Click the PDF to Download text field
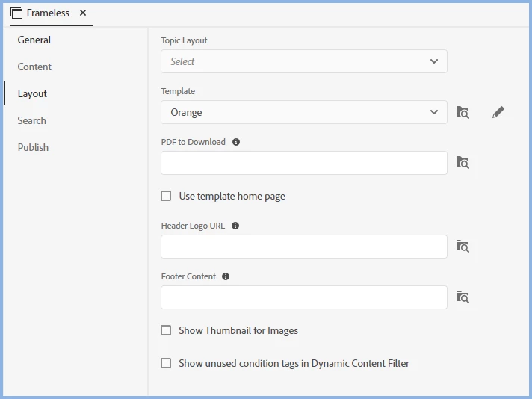Image resolution: width=532 pixels, height=399 pixels. [x=304, y=163]
